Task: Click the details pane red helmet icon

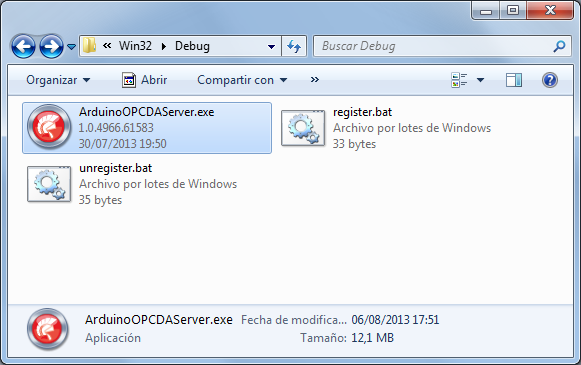Action: [48, 329]
